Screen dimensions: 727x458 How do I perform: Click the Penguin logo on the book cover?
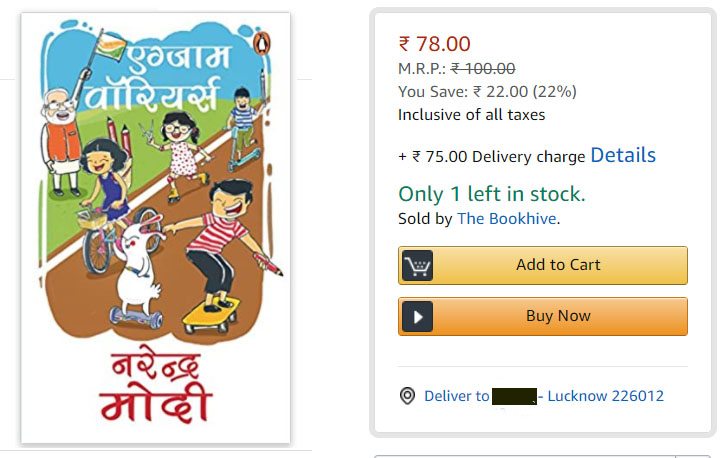tap(261, 45)
